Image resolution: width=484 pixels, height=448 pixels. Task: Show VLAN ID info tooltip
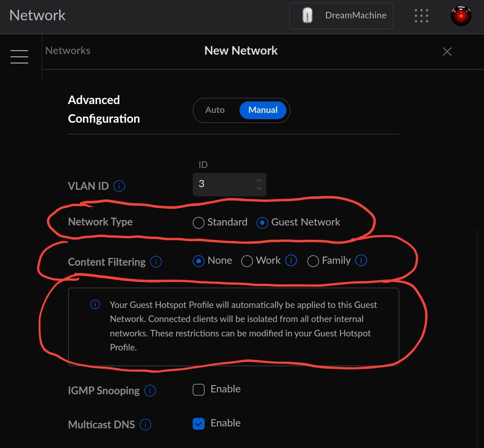click(119, 186)
